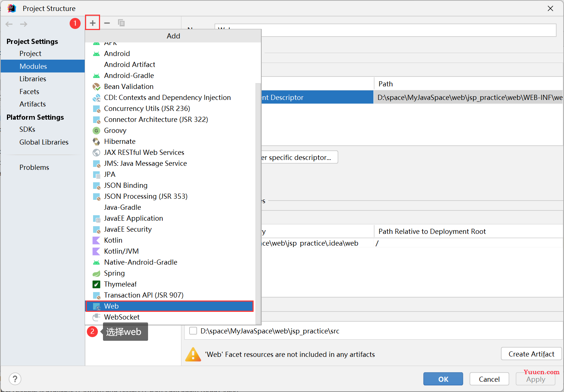This screenshot has width=564, height=392.
Task: Click the Copy module toolbar icon
Action: point(121,23)
